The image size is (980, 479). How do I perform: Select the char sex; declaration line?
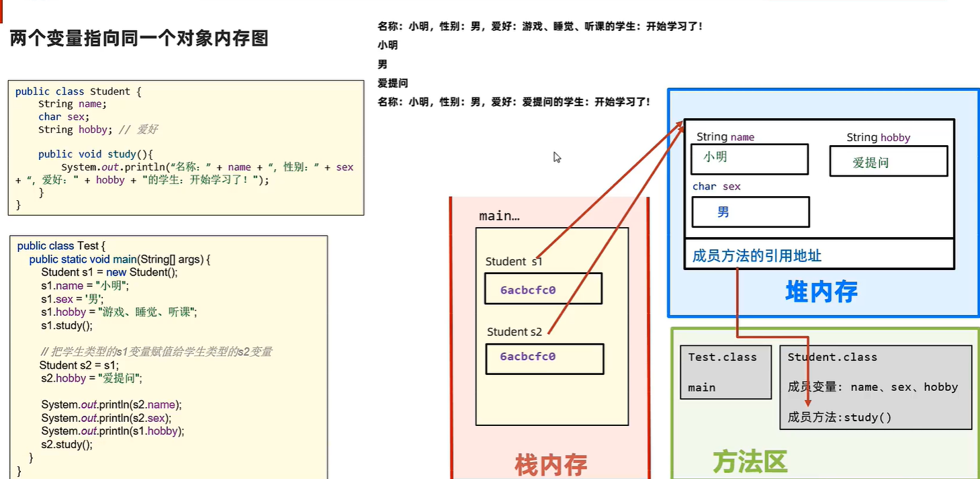click(64, 117)
